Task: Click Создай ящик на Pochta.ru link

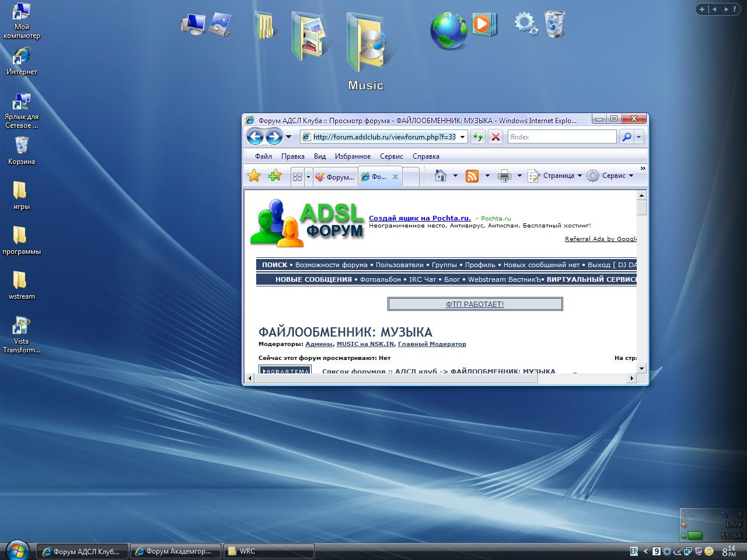Action: click(x=420, y=218)
